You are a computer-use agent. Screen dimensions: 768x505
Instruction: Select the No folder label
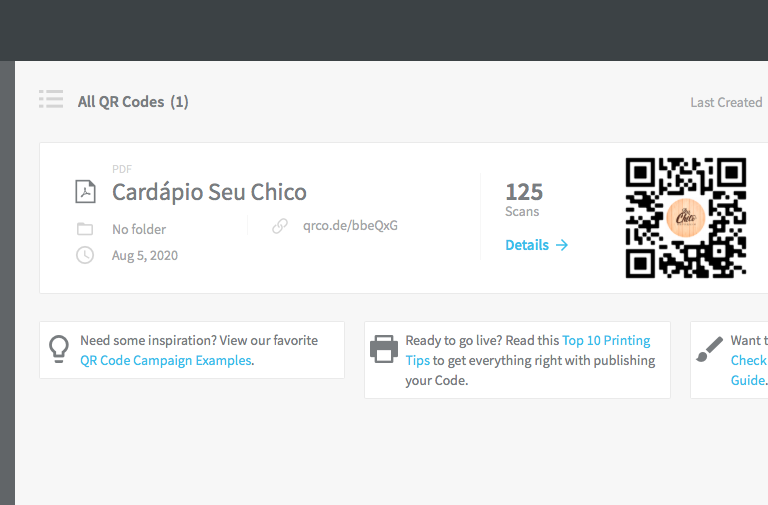pyautogui.click(x=139, y=229)
